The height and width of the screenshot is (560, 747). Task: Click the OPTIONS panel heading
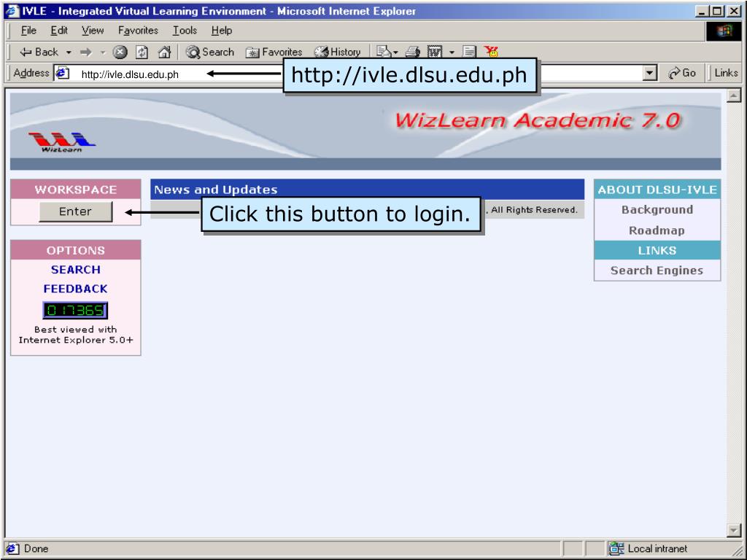(76, 250)
